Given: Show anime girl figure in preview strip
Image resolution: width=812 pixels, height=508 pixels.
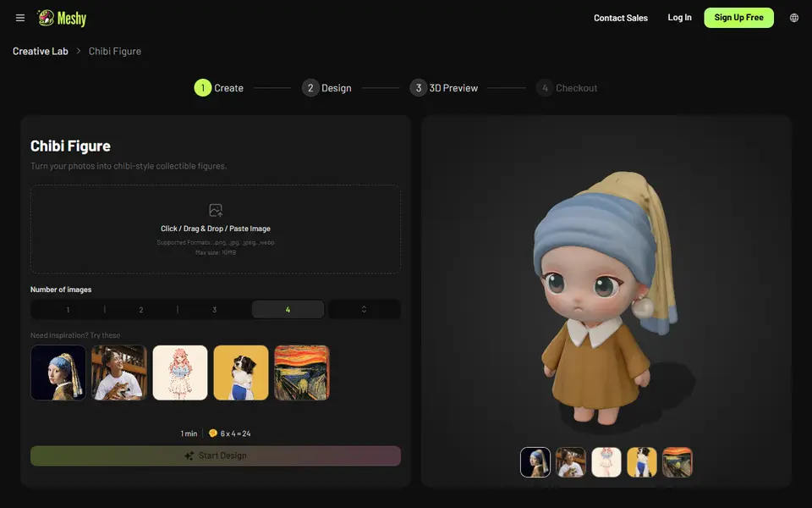Looking at the screenshot, I should [606, 462].
